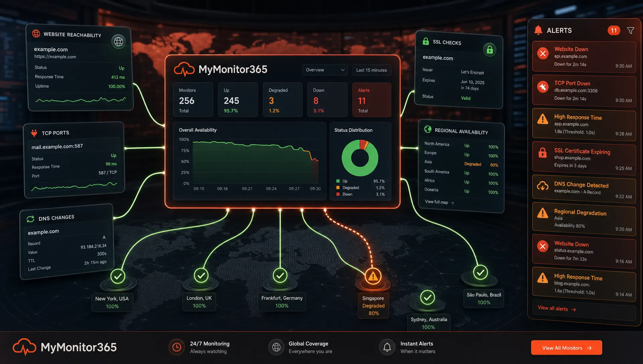Click warning triangle on app.example.com alert
Image resolution: width=643 pixels, height=364 pixels.
tap(543, 119)
